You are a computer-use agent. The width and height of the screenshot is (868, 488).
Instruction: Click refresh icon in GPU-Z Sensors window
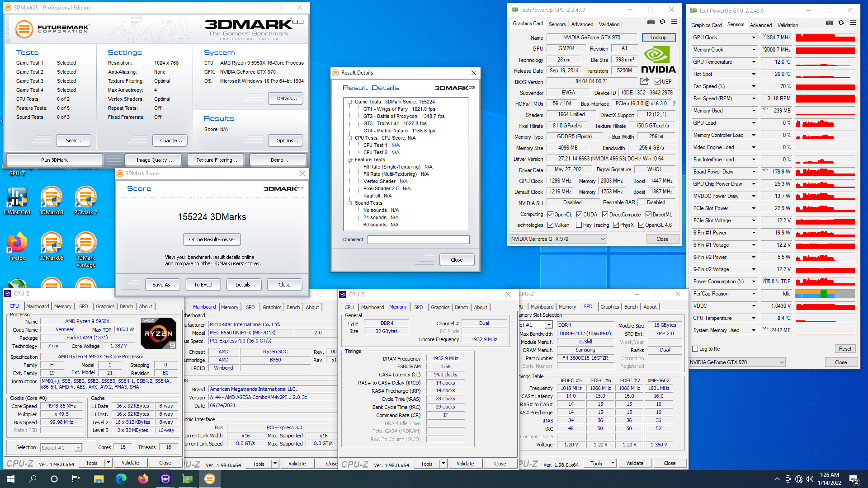[841, 23]
